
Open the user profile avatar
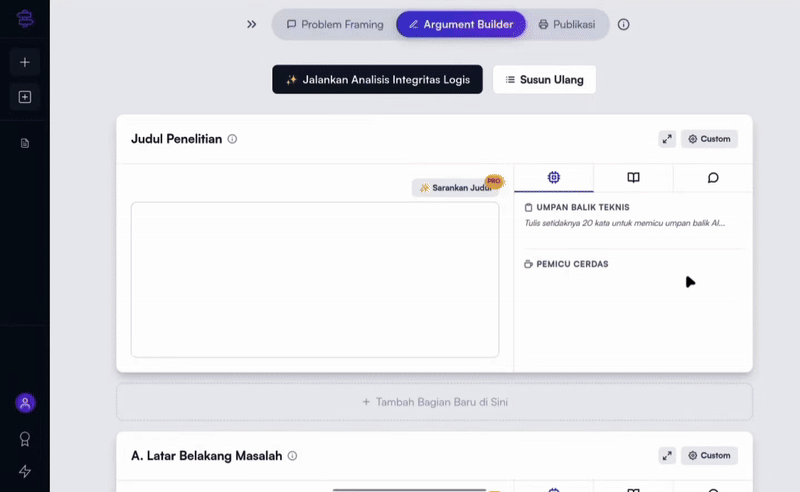pos(25,403)
